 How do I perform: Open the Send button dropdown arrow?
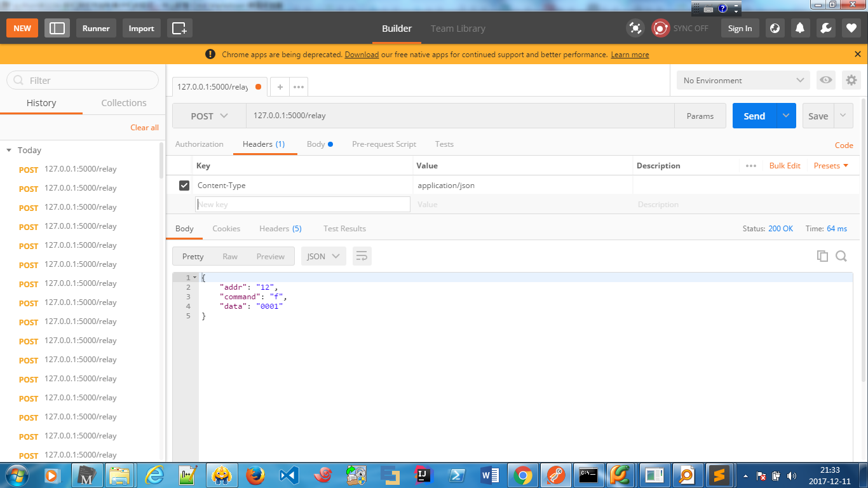786,116
